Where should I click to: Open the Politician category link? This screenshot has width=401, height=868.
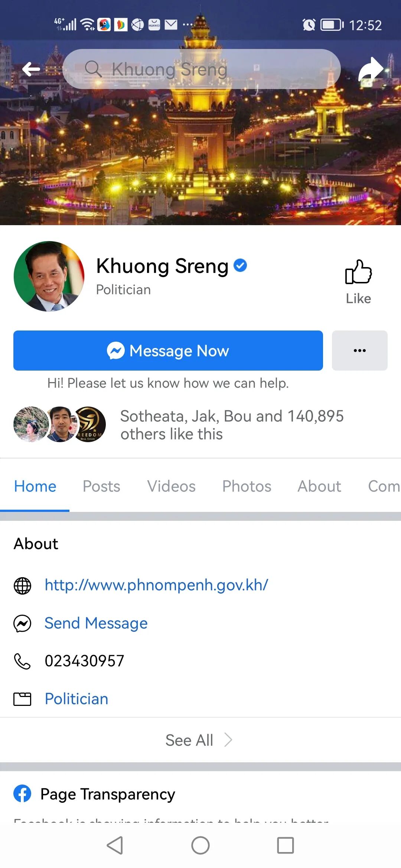point(76,699)
